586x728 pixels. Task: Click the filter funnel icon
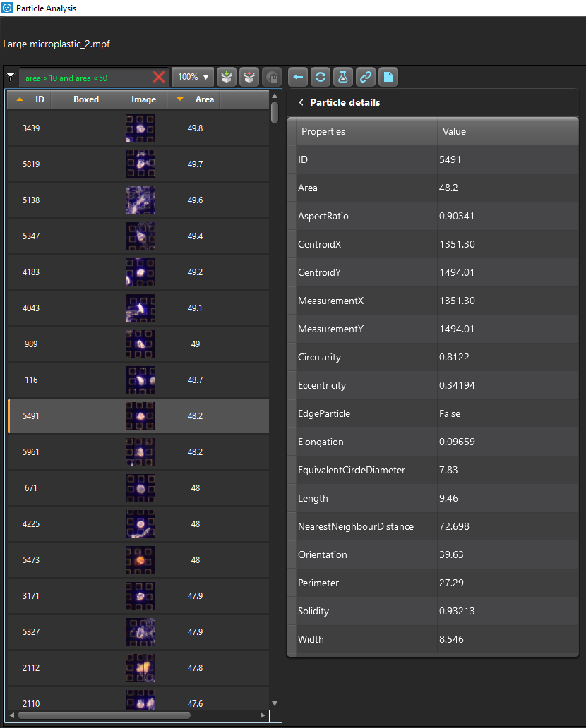coord(11,77)
